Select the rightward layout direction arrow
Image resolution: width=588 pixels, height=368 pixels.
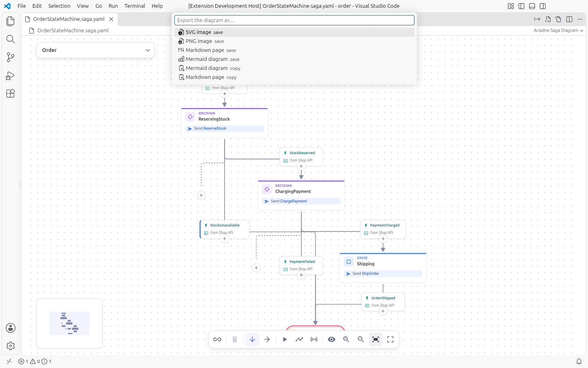(267, 339)
